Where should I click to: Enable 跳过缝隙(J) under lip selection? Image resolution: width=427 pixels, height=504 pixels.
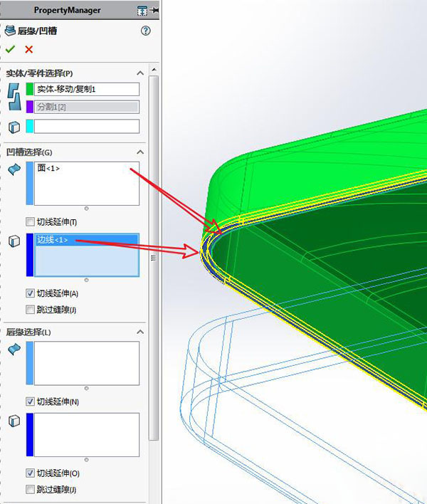coord(30,489)
